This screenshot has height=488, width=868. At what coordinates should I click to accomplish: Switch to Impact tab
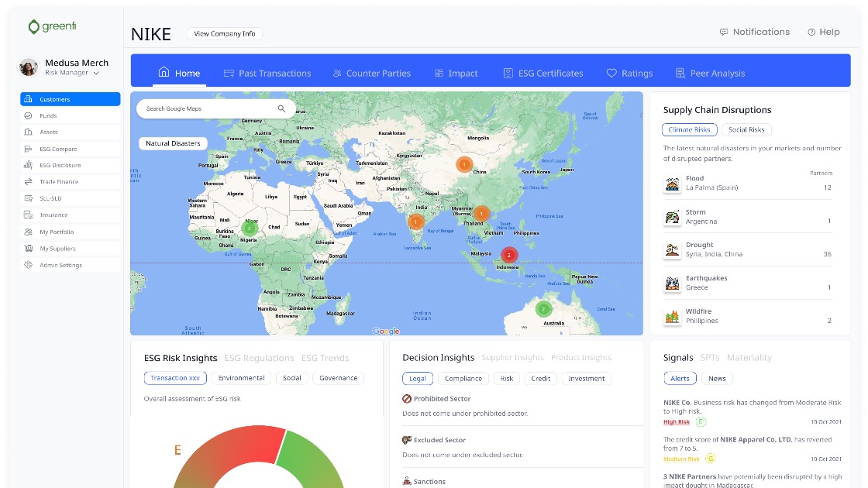[456, 73]
